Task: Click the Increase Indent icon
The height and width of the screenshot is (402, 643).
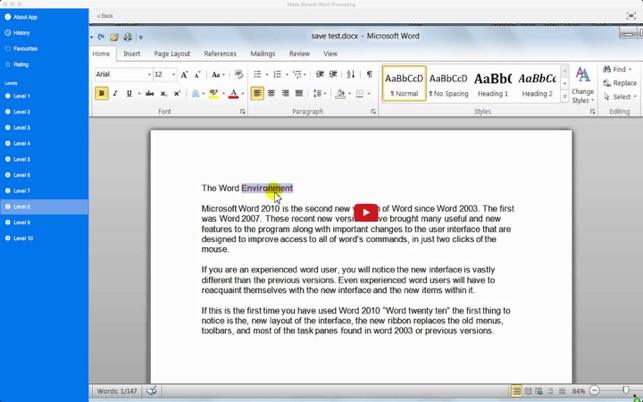Action: (x=333, y=74)
